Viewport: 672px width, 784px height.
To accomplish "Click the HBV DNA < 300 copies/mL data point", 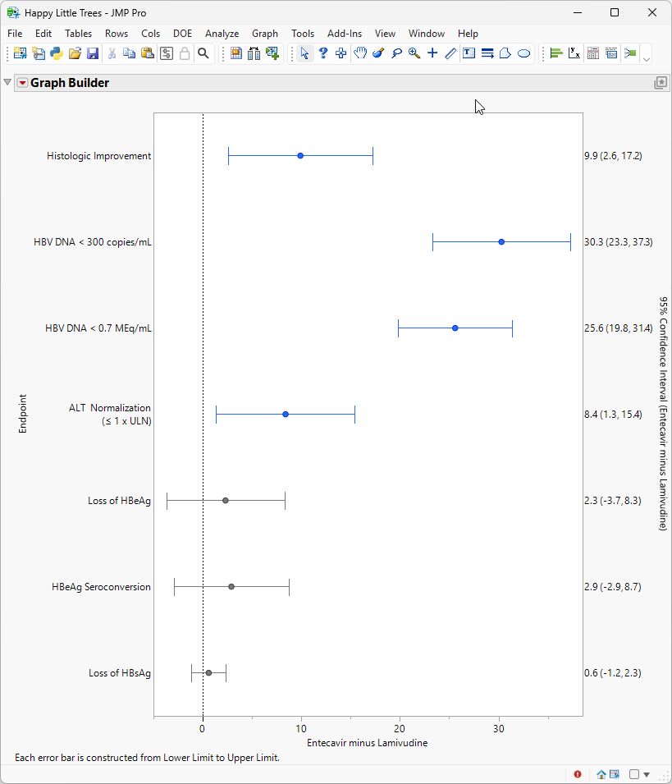I will click(x=501, y=241).
